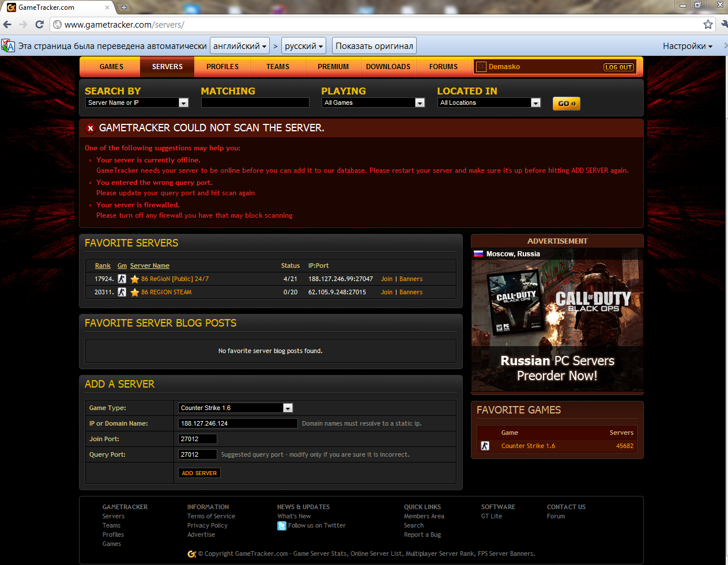Click the Counter Strike icon beside 86 REGION STEAM
Screen dimensions: 728x565
[x=122, y=292]
